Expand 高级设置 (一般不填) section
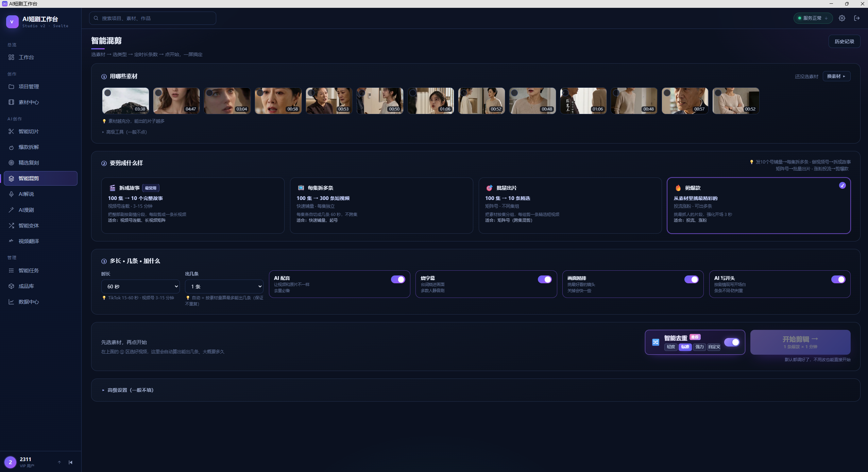The height and width of the screenshot is (472, 868). pos(128,390)
